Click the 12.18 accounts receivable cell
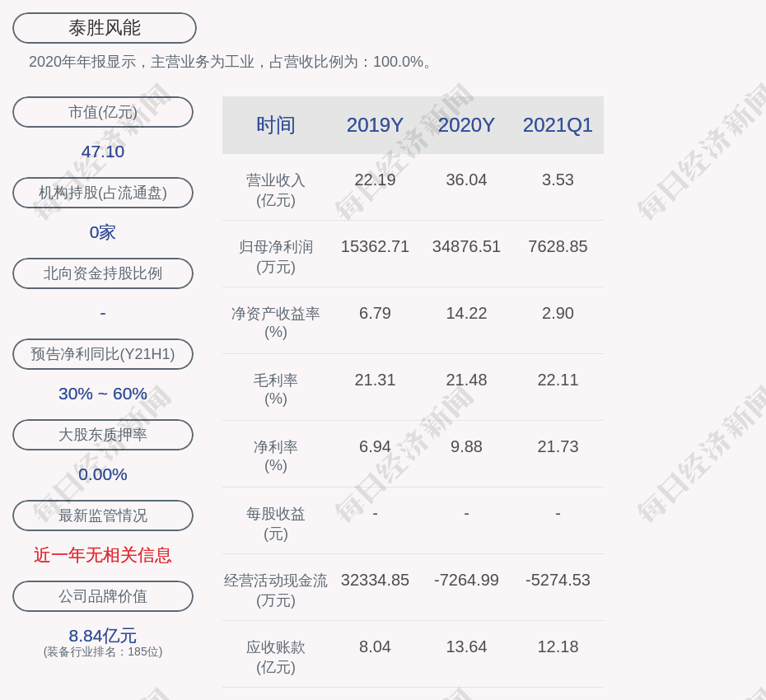Screen dimensions: 766x700 [x=558, y=646]
